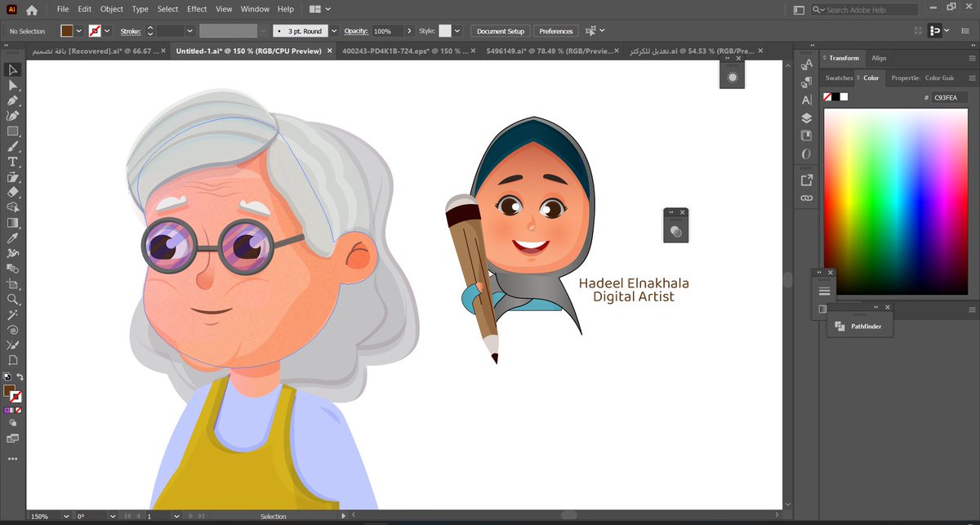
Task: Select the Rectangle tool
Action: 12,131
